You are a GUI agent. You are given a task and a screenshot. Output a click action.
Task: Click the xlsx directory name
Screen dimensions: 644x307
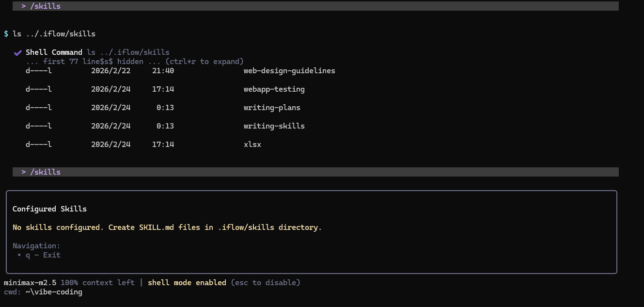coord(252,145)
